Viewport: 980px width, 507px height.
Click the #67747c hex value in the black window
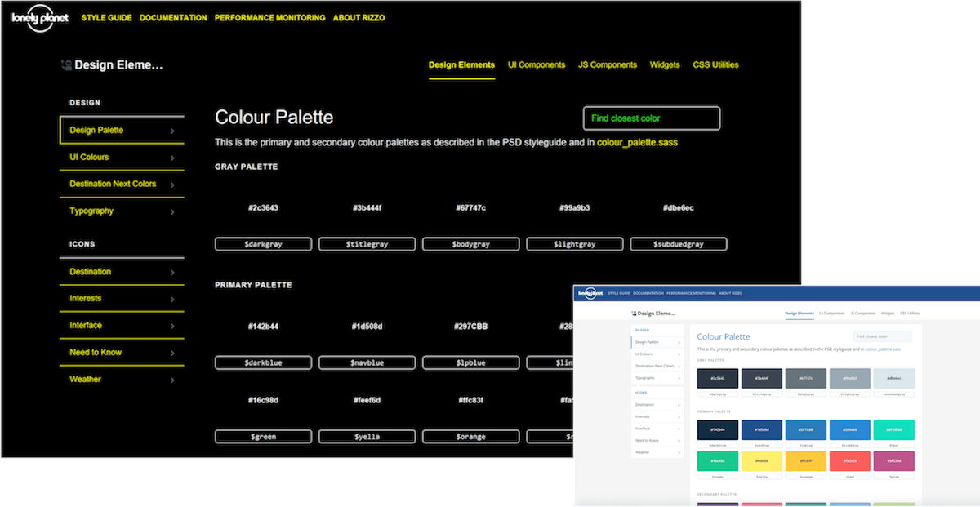tap(470, 208)
